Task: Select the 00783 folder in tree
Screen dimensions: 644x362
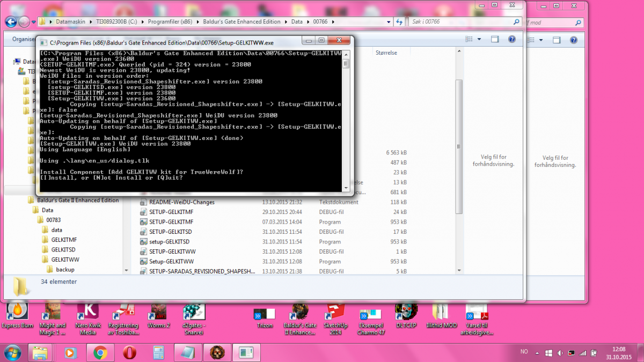Action: coord(54,220)
